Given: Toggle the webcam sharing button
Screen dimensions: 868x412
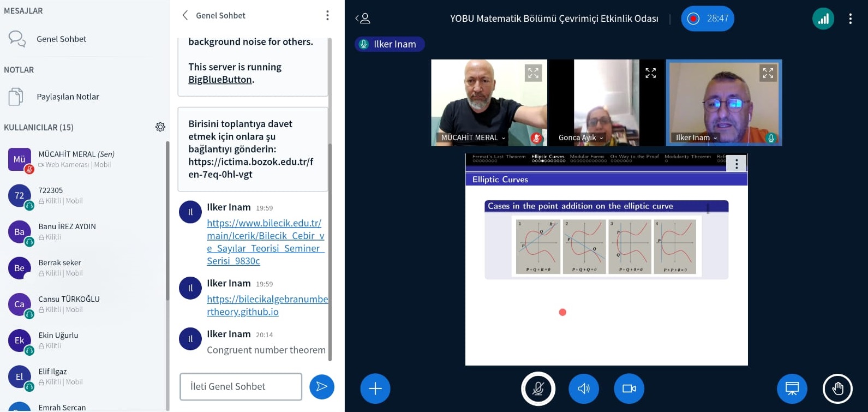Looking at the screenshot, I should (629, 389).
